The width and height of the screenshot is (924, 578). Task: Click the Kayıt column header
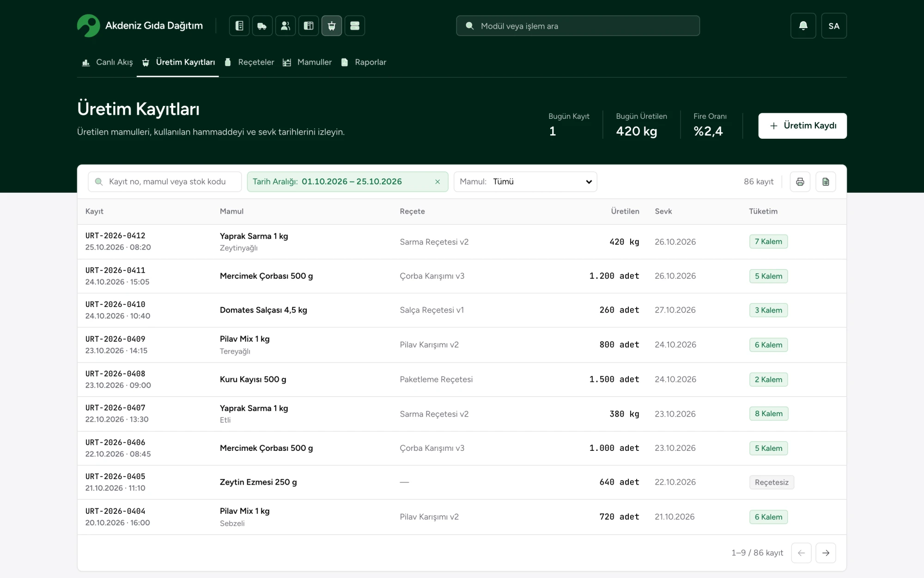coord(94,211)
